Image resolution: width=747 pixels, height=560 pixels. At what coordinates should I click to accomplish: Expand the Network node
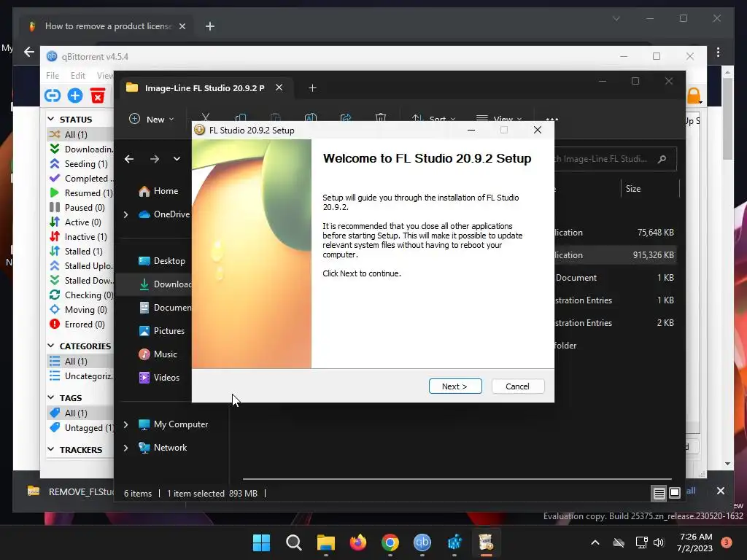(x=125, y=448)
